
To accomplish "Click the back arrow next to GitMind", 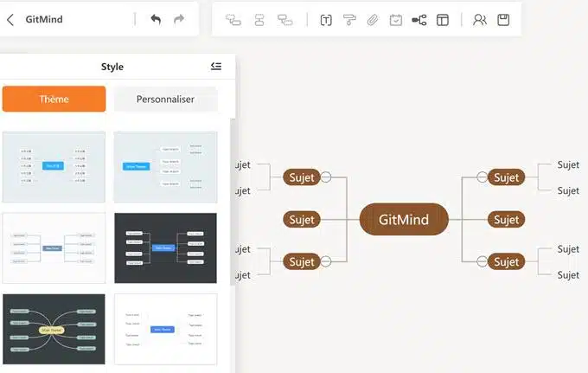I will [x=10, y=19].
